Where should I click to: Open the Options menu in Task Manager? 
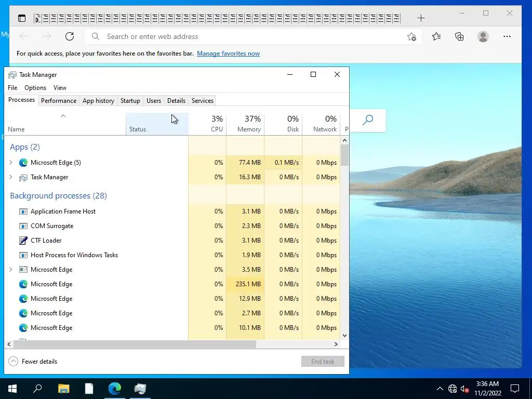pos(35,87)
